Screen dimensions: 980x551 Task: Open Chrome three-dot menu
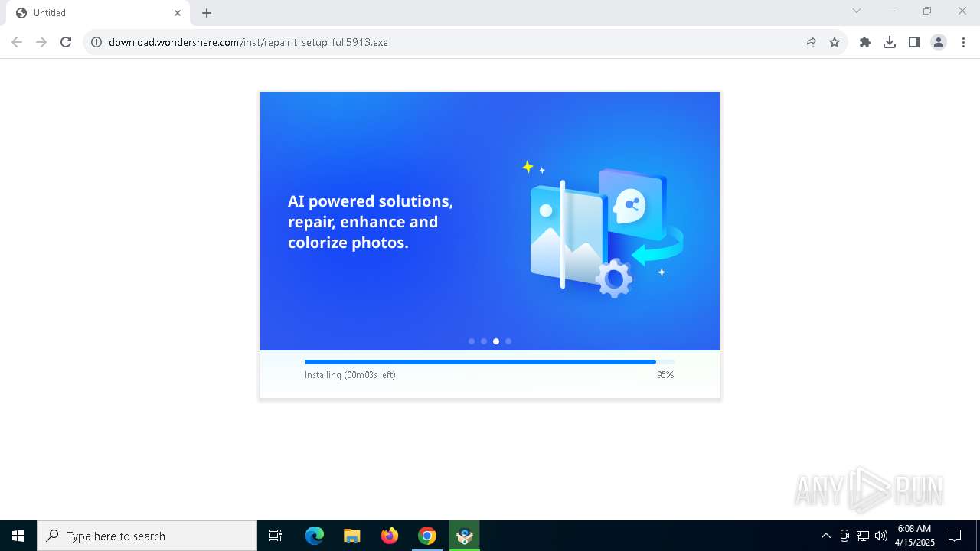[x=963, y=42]
